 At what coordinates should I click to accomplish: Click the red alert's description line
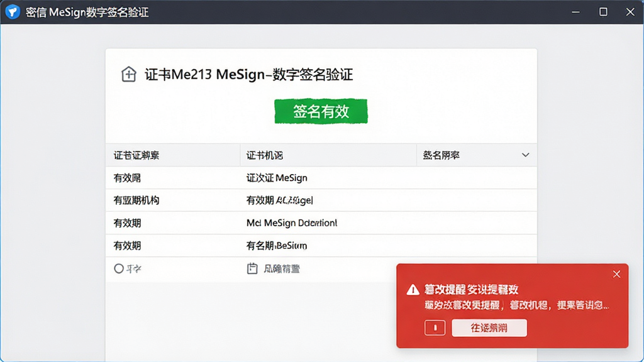pos(517,305)
